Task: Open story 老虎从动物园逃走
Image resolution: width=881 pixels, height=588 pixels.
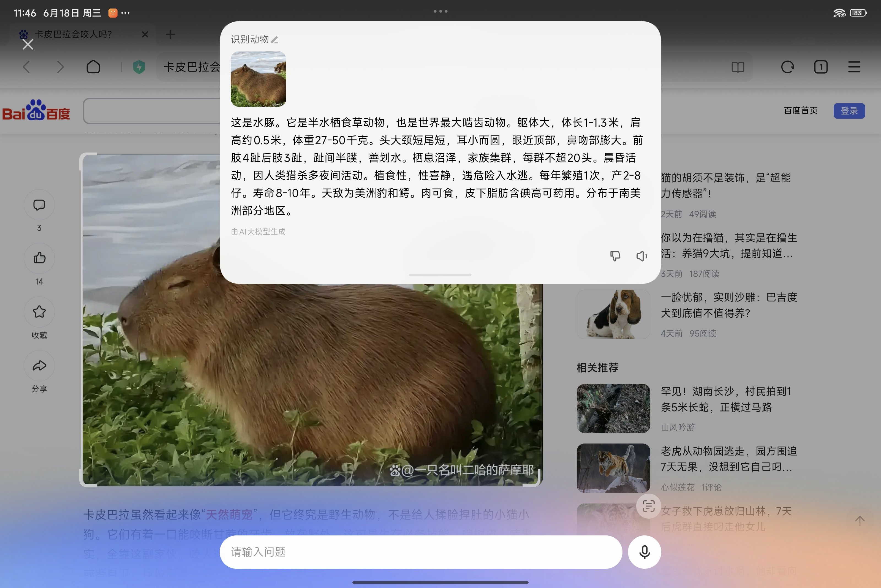Action: pyautogui.click(x=729, y=459)
